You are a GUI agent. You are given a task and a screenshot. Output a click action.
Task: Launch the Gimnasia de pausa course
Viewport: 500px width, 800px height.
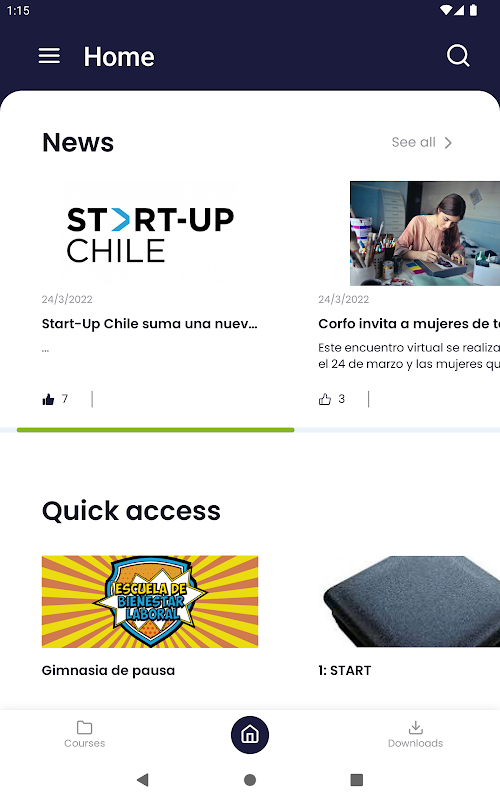(108, 670)
